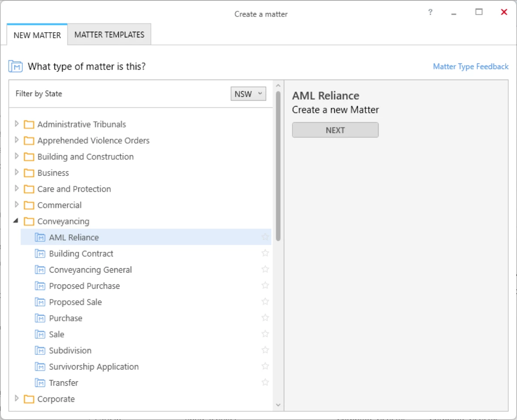Click the Care and Protection folder icon

coord(29,189)
